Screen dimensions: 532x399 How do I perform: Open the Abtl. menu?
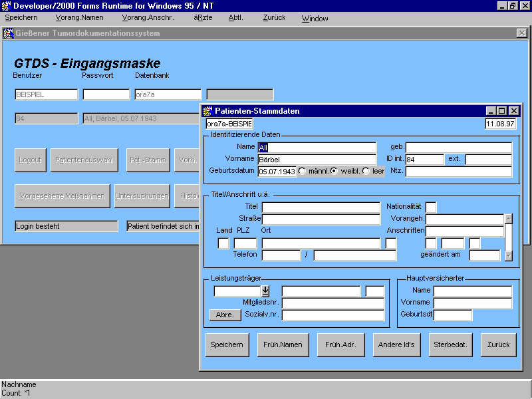235,18
